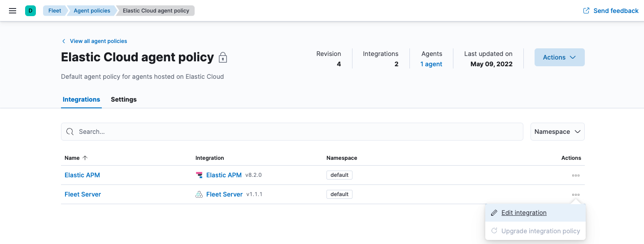Click the lock icon beside policy title
The image size is (644, 244).
click(223, 58)
